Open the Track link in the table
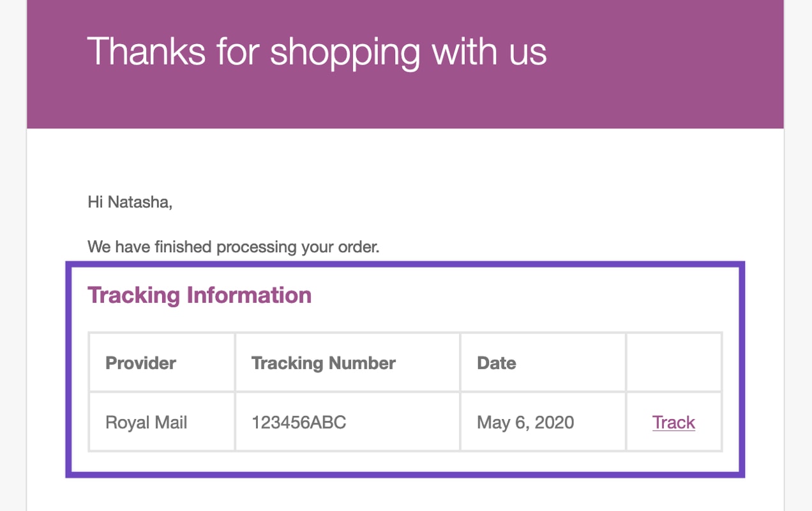 coord(673,422)
